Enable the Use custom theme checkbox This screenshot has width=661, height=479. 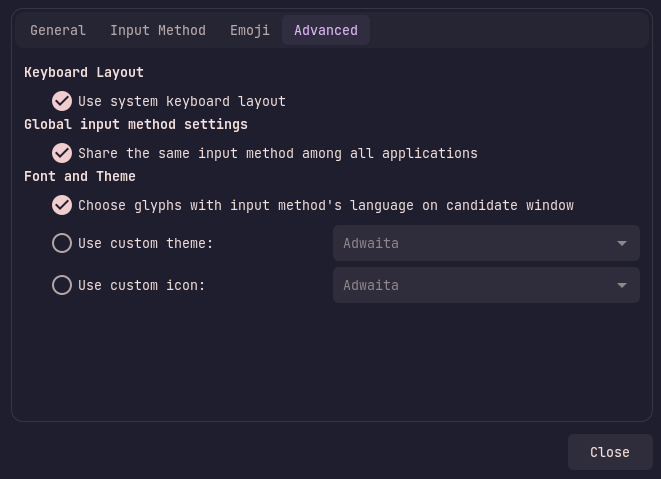(x=62, y=243)
